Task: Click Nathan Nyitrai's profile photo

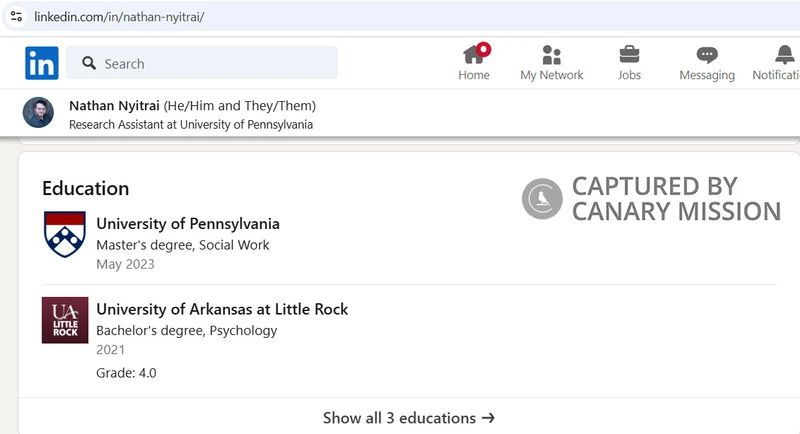Action: pos(38,112)
